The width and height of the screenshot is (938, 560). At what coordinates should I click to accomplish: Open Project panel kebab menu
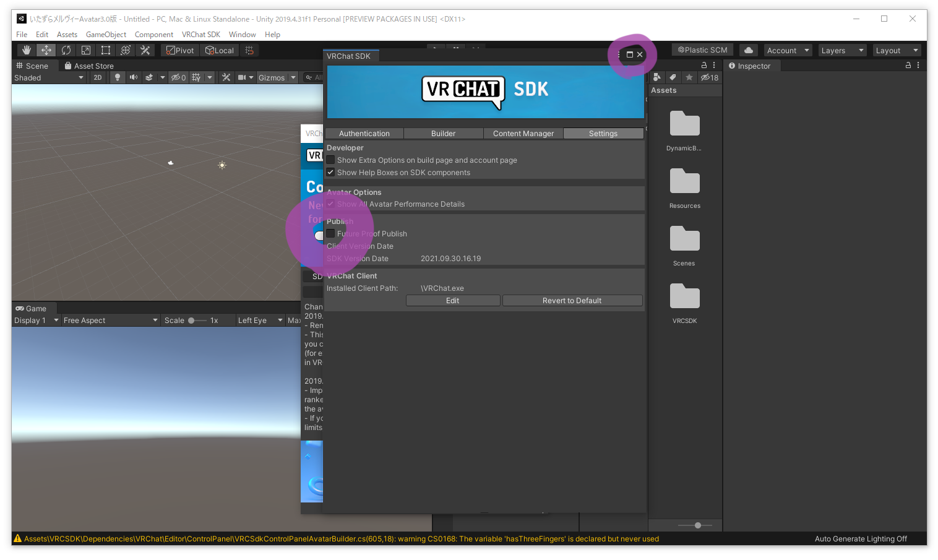714,65
